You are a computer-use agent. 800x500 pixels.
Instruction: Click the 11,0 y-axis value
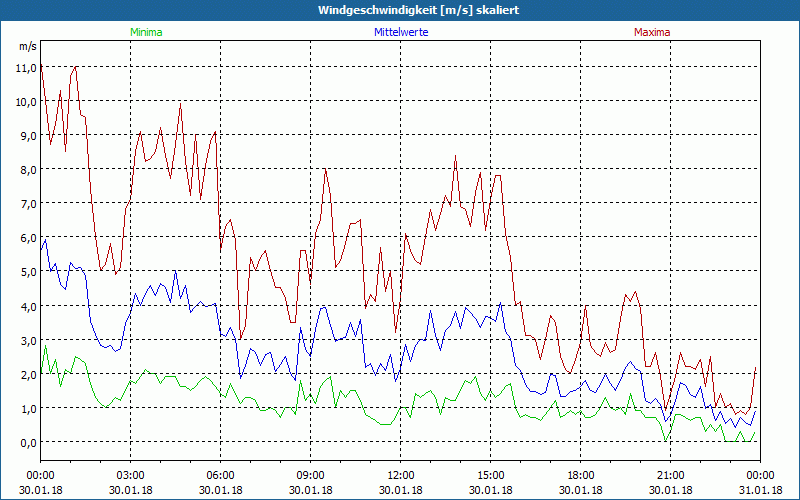tap(26, 67)
